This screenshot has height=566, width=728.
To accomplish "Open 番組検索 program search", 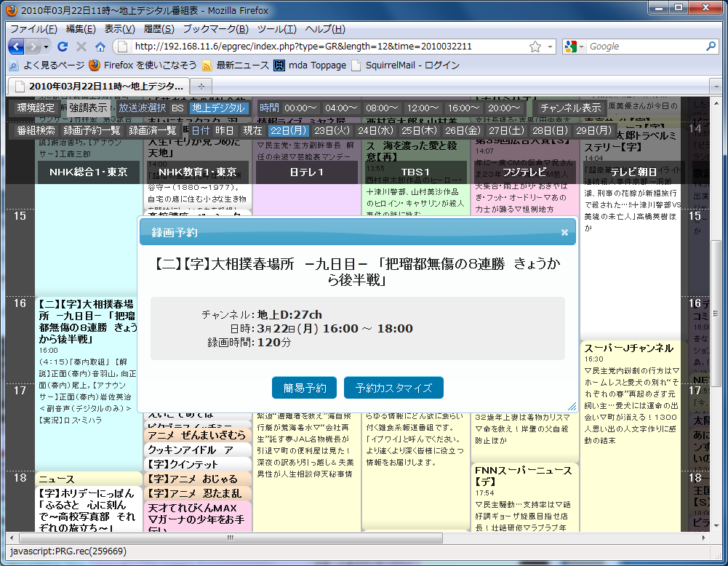I will pos(36,131).
